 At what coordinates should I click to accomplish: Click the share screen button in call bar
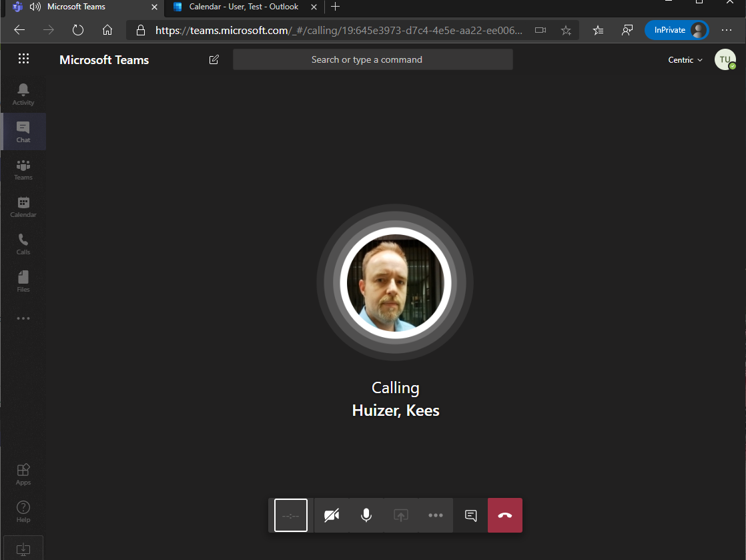tap(401, 515)
